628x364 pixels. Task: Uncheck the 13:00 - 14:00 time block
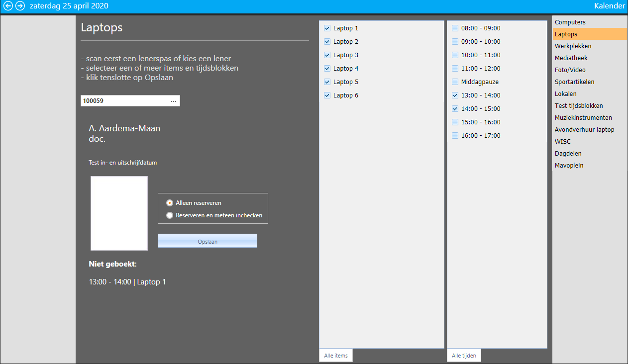[x=455, y=95]
